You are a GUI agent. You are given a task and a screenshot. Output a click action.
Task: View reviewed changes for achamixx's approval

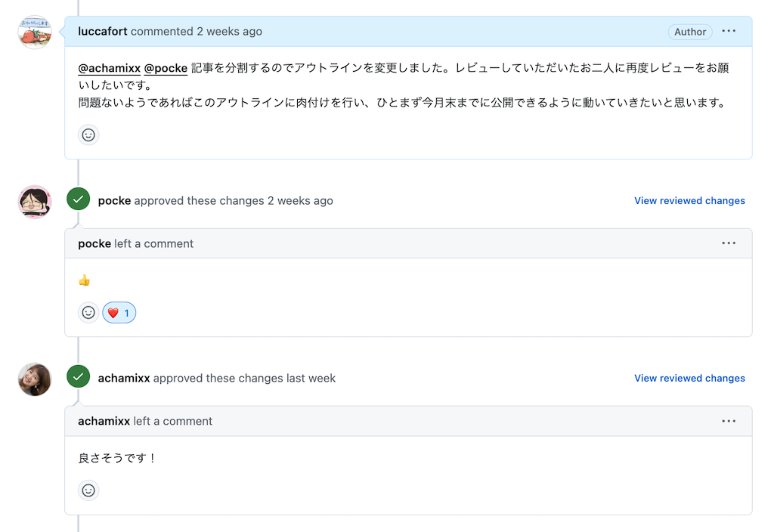[689, 379]
